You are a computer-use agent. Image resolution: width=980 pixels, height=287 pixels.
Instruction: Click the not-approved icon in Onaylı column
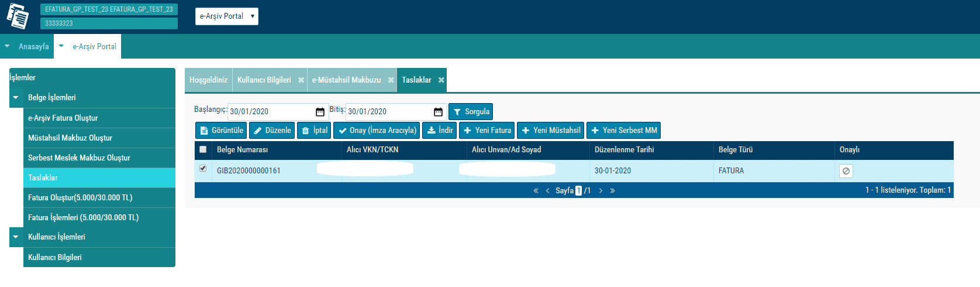(846, 171)
